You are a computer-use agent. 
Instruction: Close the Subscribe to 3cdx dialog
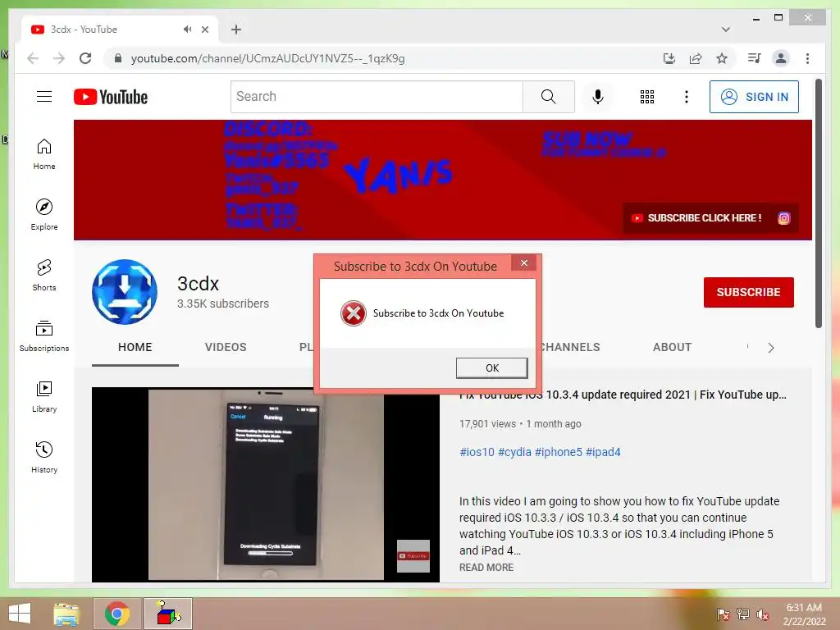[x=524, y=263]
